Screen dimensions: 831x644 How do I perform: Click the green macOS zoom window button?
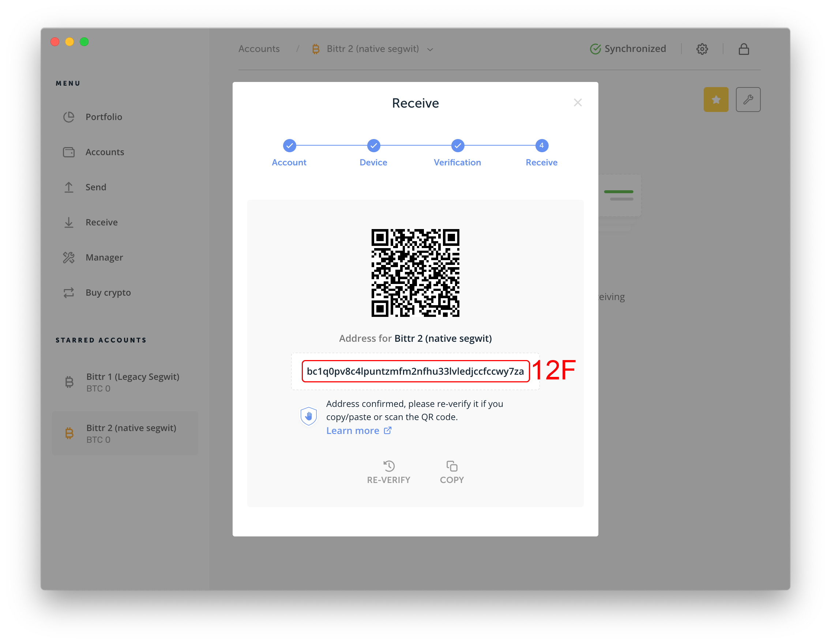pos(84,41)
